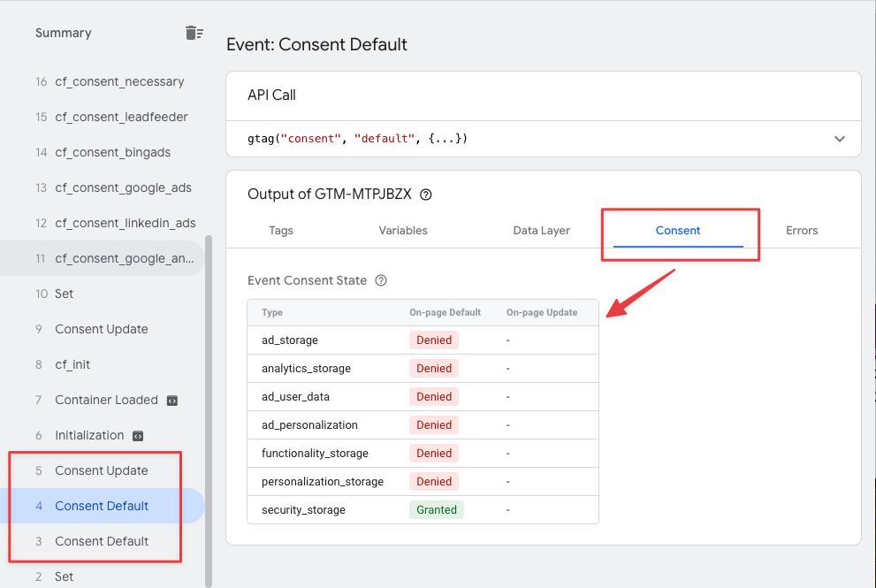Open the Summary view in sidebar
Viewport: 876px width, 588px height.
(x=64, y=33)
